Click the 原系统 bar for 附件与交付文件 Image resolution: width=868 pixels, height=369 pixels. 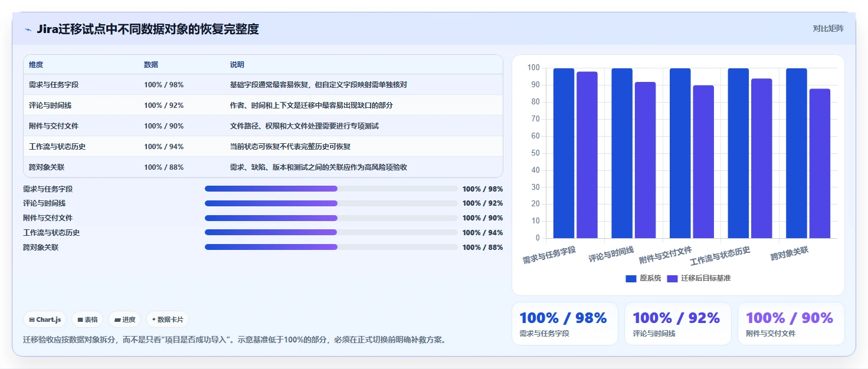point(680,153)
